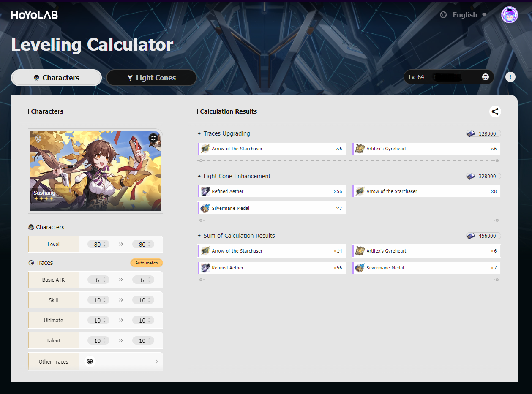Click the Sushang name on the card
Image resolution: width=532 pixels, height=394 pixels.
[x=44, y=193]
